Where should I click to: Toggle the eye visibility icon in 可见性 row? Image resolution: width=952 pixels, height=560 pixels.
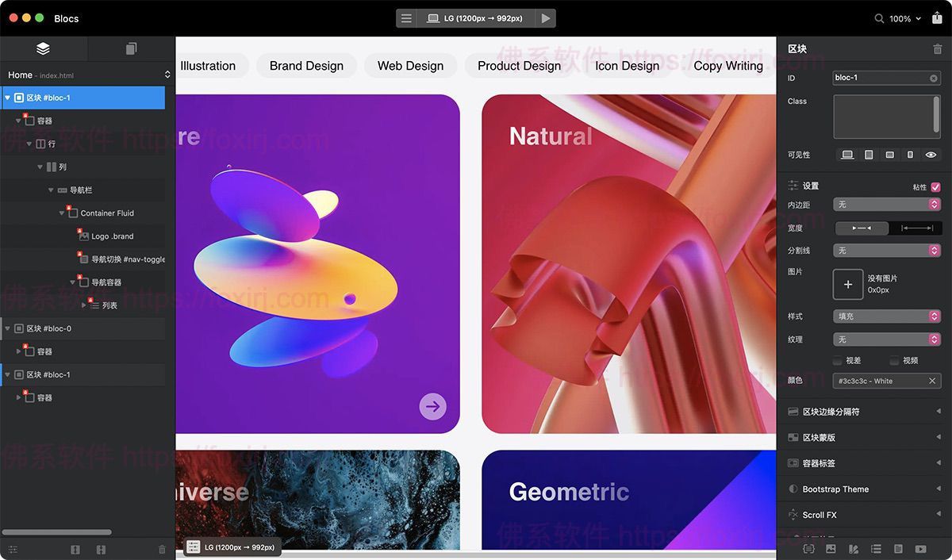click(931, 155)
